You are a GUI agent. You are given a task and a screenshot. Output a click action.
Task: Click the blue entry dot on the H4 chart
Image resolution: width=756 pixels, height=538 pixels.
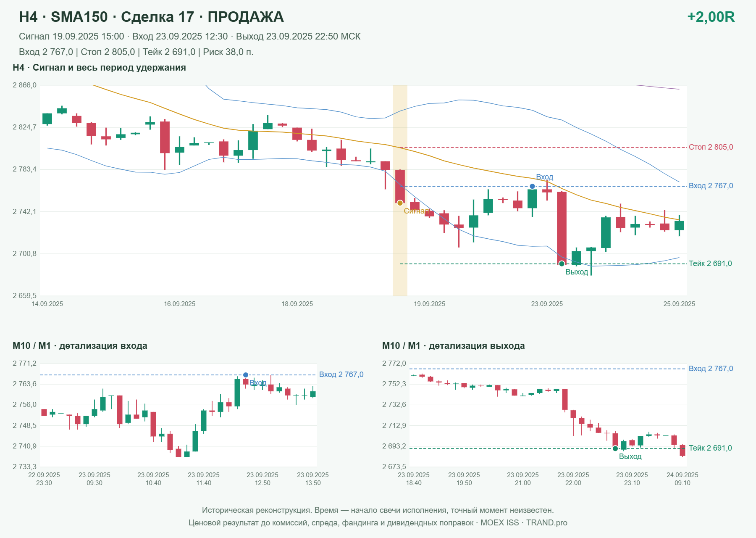click(x=532, y=186)
